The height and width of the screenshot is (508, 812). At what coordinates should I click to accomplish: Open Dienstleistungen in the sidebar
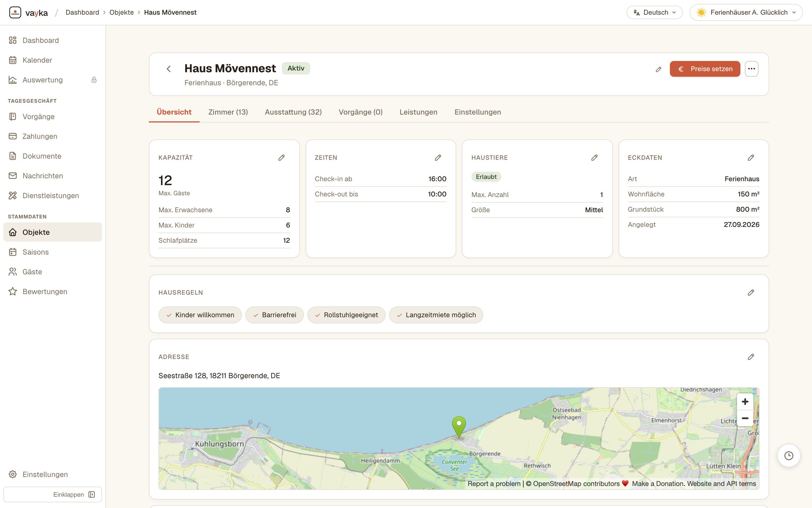click(53, 196)
